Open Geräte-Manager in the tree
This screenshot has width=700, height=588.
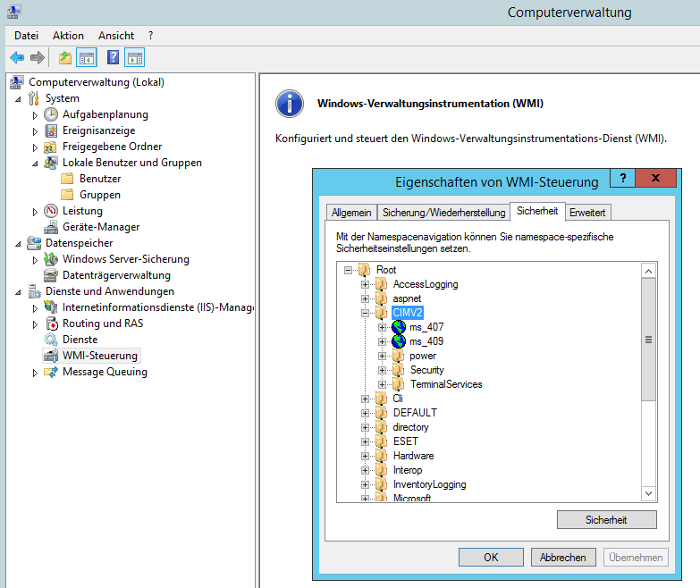100,227
